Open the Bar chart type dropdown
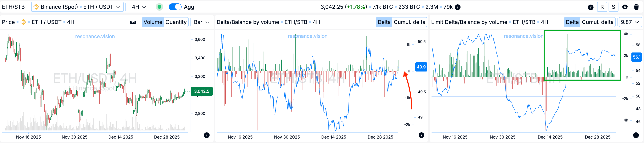The width and height of the screenshot is (644, 143). 202,22
